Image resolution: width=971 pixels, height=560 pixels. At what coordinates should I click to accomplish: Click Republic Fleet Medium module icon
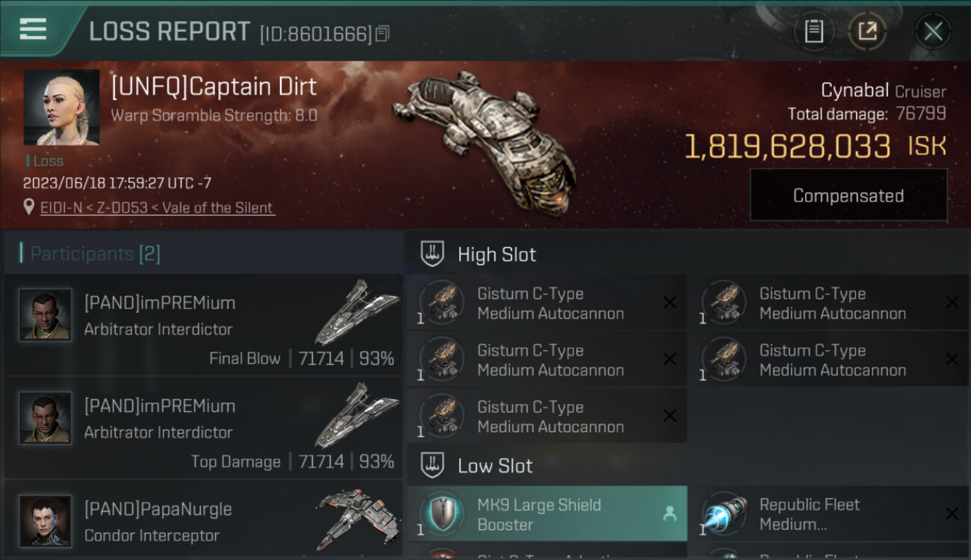point(724,514)
